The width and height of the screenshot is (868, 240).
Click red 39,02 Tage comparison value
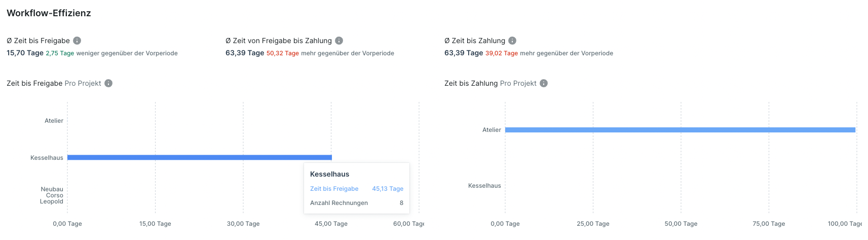pos(501,53)
